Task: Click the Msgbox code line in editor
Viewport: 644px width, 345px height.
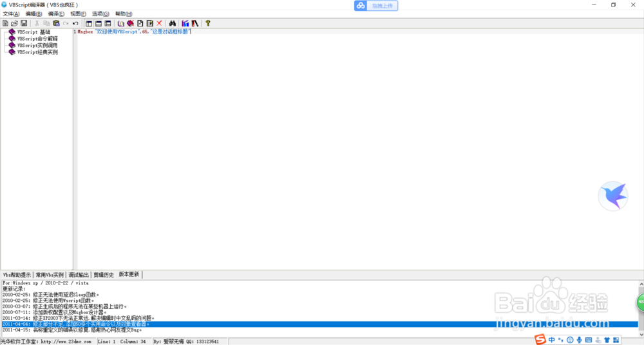Action: 135,32
